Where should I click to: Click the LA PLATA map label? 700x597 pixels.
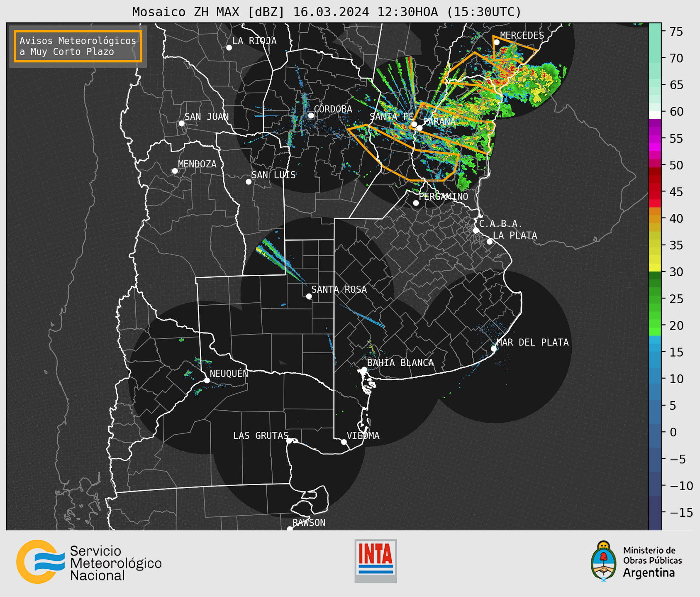515,235
